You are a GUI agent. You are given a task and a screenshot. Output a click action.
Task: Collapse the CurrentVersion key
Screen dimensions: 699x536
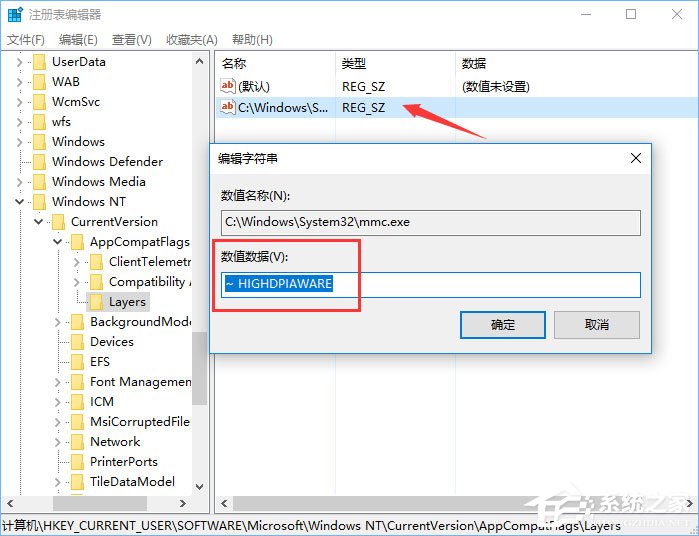coord(38,222)
